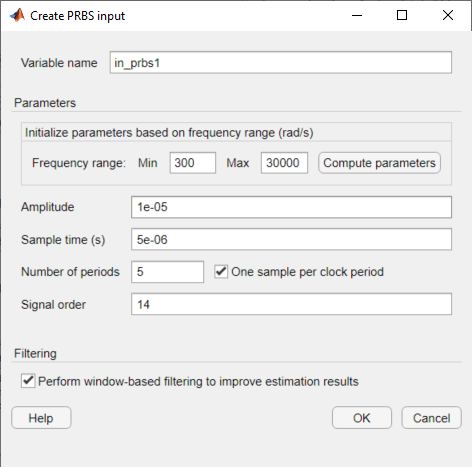Confirm with the OK button

(362, 418)
